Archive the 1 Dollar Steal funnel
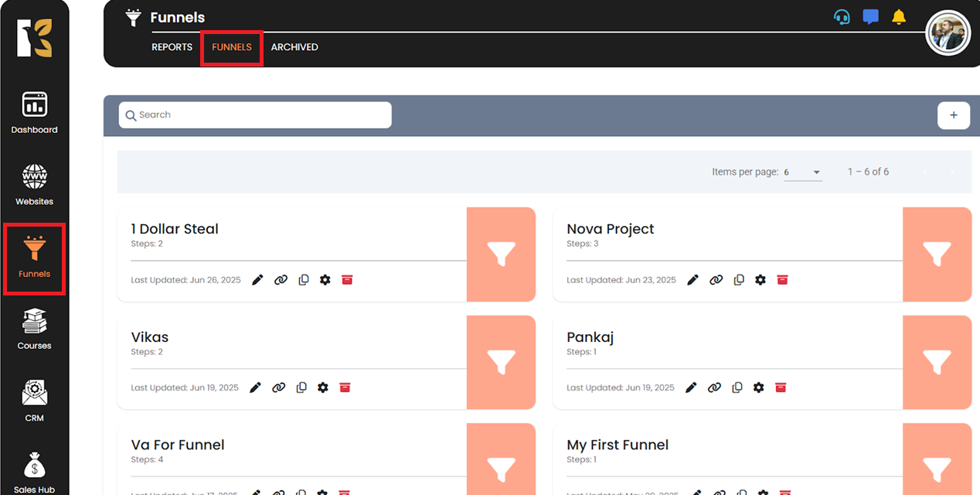 pos(347,280)
